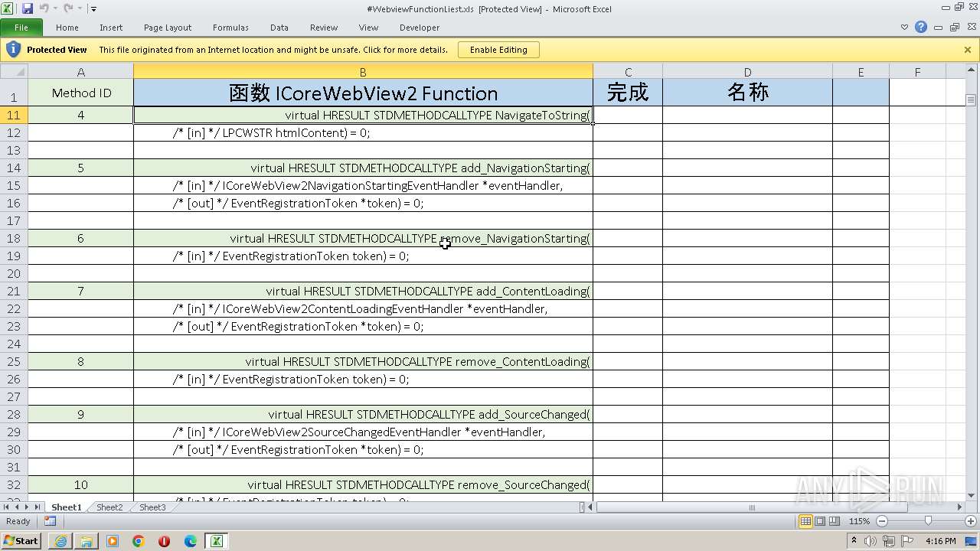Switch to the Data ribbon tab
Image resolution: width=980 pixels, height=551 pixels.
click(279, 28)
